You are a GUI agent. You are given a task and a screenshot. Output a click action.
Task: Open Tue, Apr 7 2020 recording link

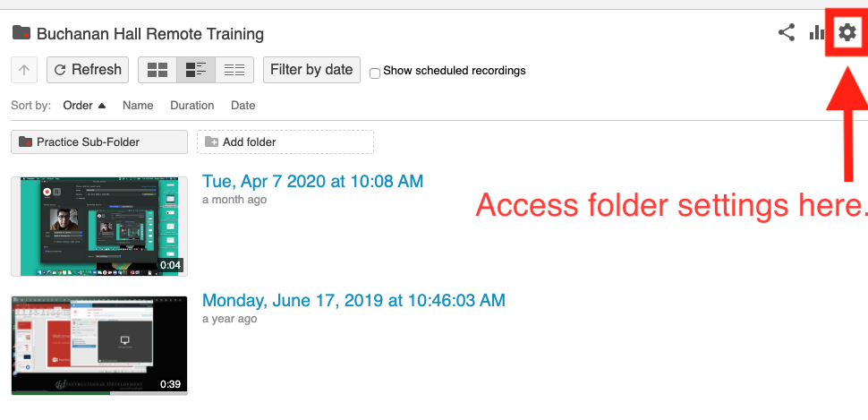tap(313, 181)
